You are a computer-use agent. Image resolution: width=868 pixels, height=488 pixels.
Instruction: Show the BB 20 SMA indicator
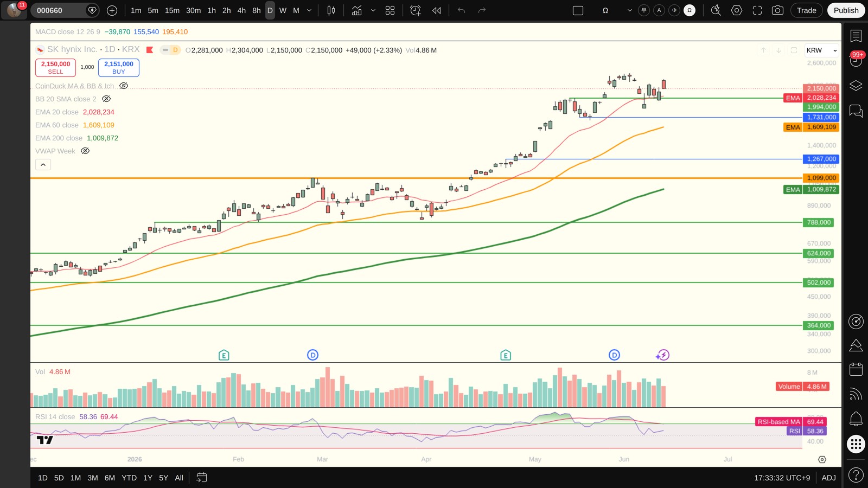106,99
